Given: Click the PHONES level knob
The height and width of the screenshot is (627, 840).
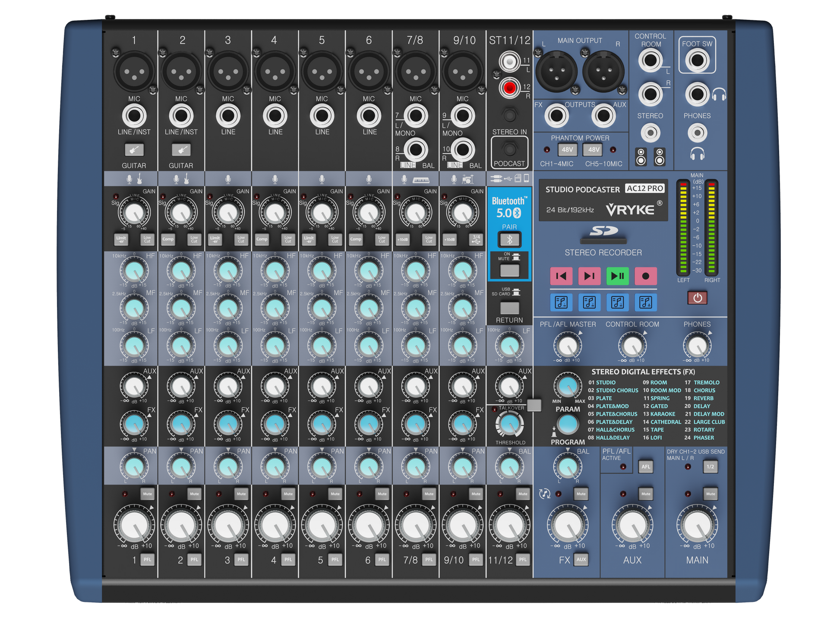Looking at the screenshot, I should [697, 346].
